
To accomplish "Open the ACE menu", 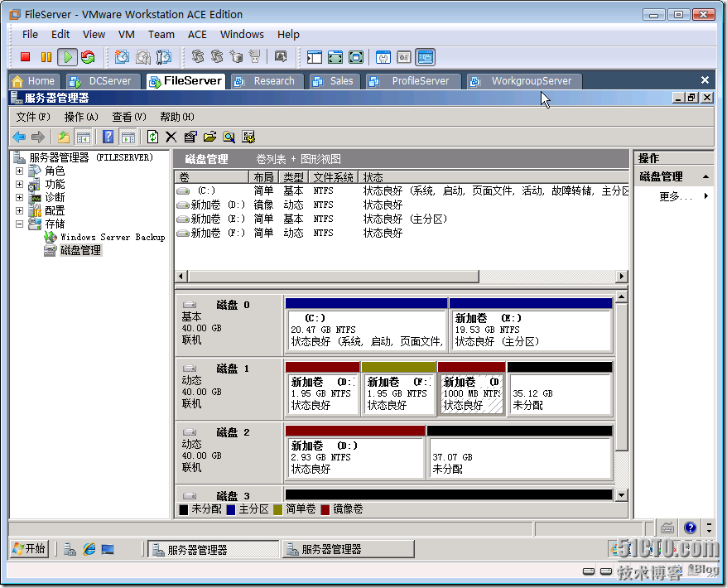I will point(197,34).
